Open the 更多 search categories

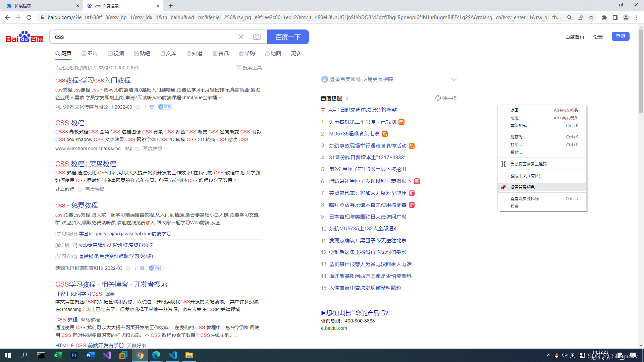(296, 54)
